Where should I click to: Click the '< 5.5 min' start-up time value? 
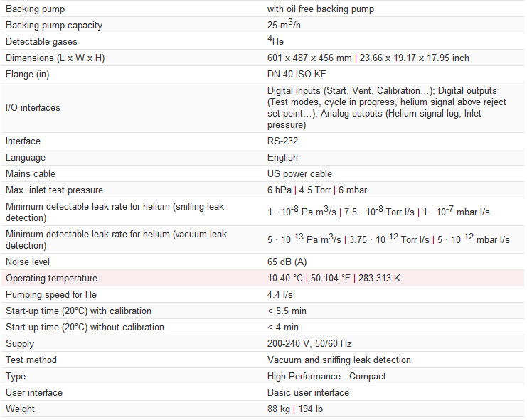pos(286,311)
